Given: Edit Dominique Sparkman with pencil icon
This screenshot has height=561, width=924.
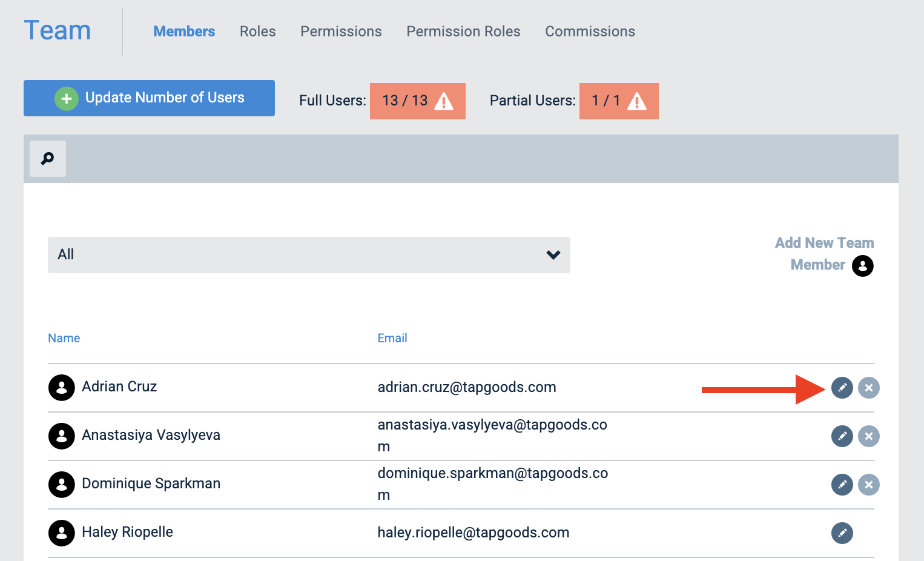Looking at the screenshot, I should click(842, 485).
